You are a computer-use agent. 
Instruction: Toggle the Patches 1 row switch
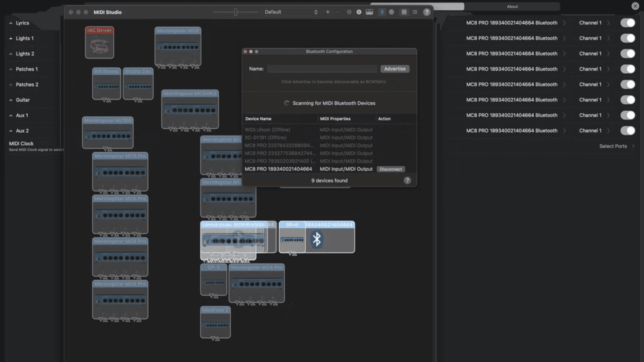[x=627, y=69]
